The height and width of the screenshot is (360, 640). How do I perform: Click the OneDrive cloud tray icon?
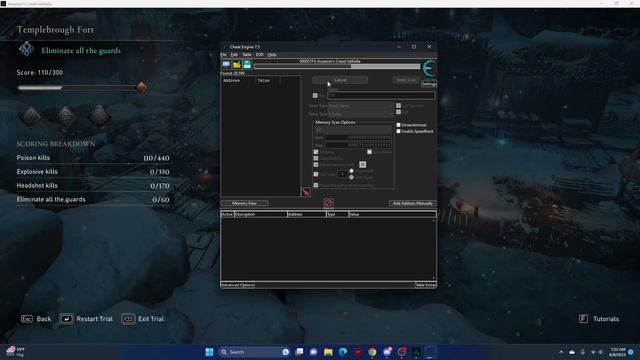(572, 352)
